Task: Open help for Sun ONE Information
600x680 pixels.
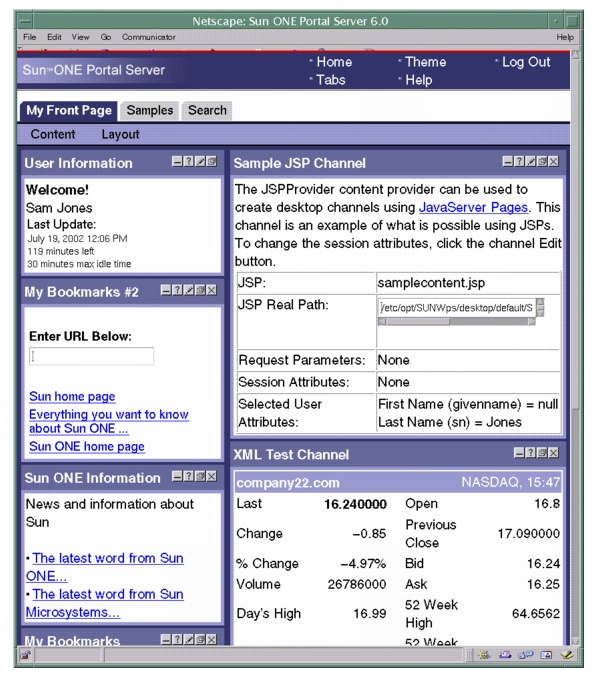Action: click(189, 476)
